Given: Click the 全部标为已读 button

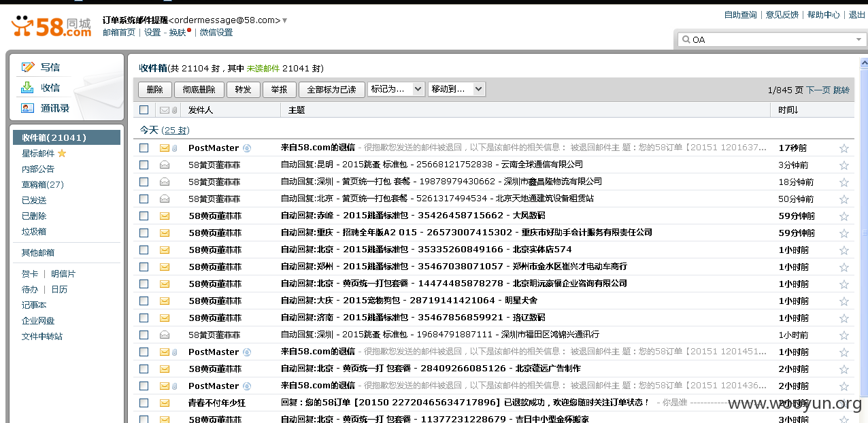Looking at the screenshot, I should tap(331, 90).
